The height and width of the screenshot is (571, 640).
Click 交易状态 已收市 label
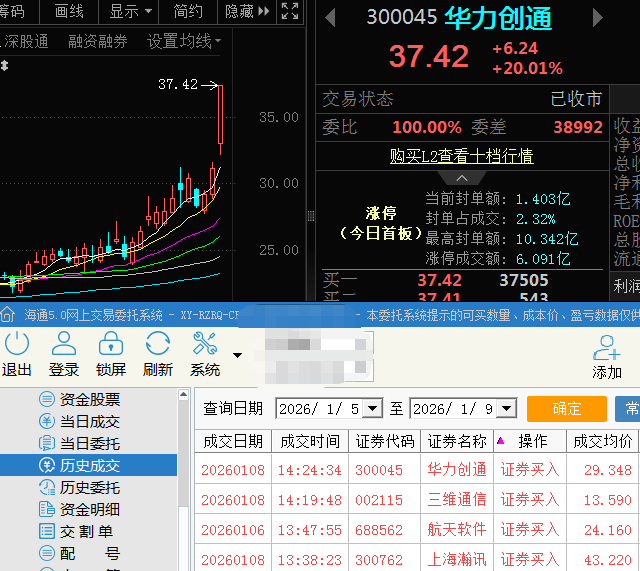[462, 99]
